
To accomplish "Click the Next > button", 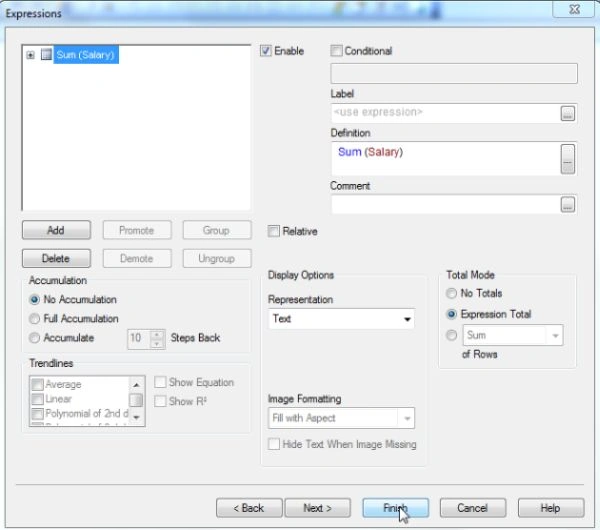I will click(318, 508).
